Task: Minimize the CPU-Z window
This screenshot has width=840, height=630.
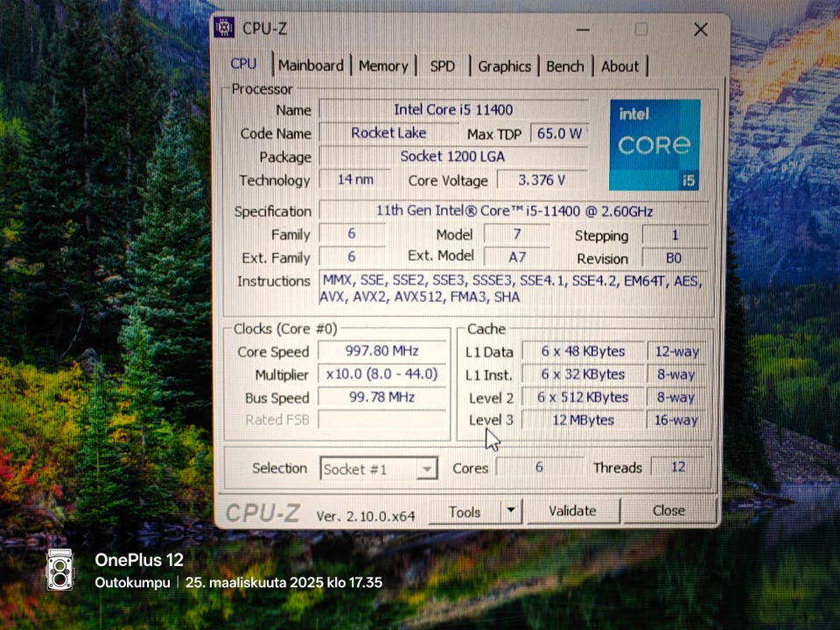Action: click(x=583, y=30)
